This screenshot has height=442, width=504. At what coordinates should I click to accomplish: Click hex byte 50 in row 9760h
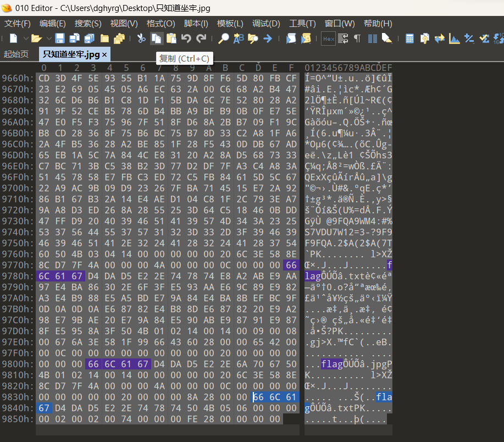click(60, 254)
